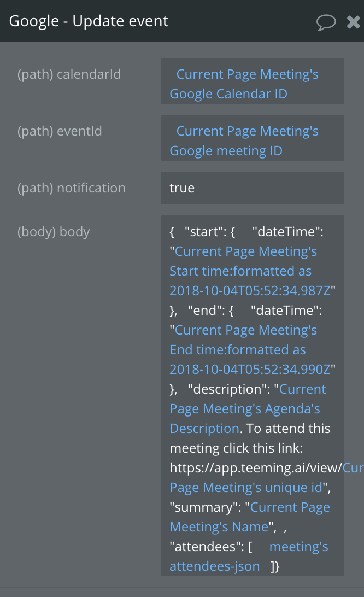Close the Update event panel
Image resolution: width=364 pixels, height=597 pixels.
[x=353, y=22]
